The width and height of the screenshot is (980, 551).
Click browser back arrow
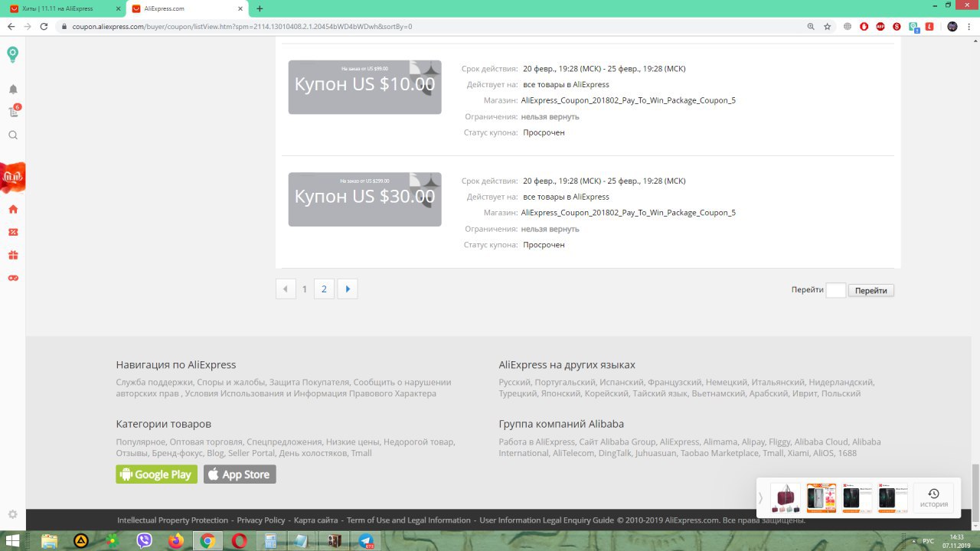[x=11, y=26]
